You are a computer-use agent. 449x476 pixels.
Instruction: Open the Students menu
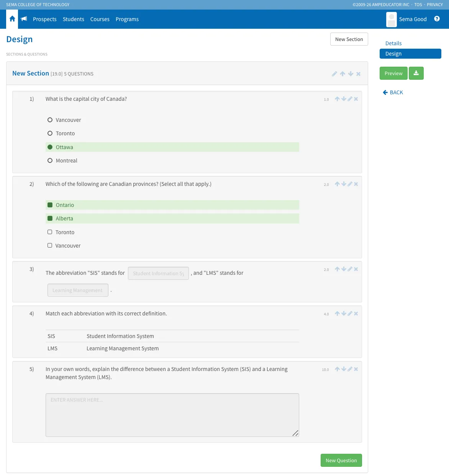(x=74, y=19)
